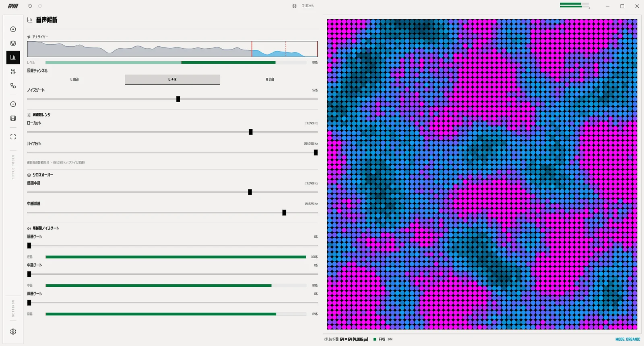The height and width of the screenshot is (346, 644).
Task: Open the linked shapes sidebar page
Action: pos(13,86)
